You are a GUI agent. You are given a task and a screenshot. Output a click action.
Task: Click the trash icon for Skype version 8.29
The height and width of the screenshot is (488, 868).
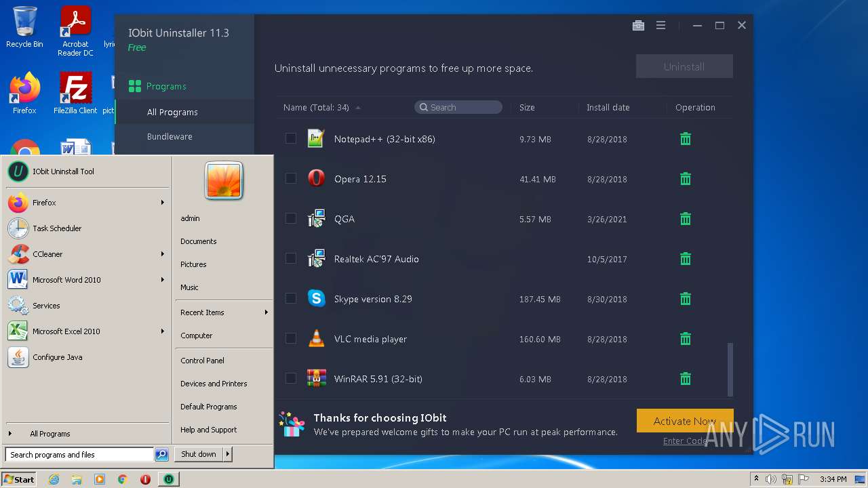click(x=686, y=299)
